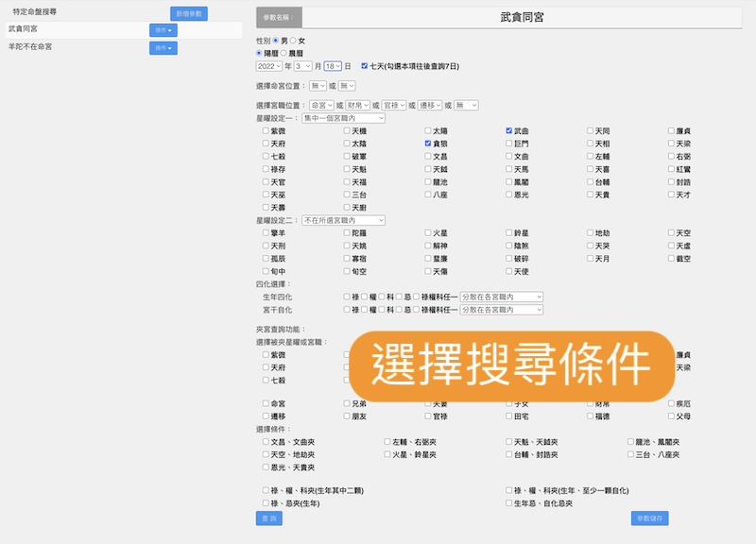Check 祿權科任一 in the 宮干自化 row
Viewport: 756px width, 544px height.
[x=416, y=310]
